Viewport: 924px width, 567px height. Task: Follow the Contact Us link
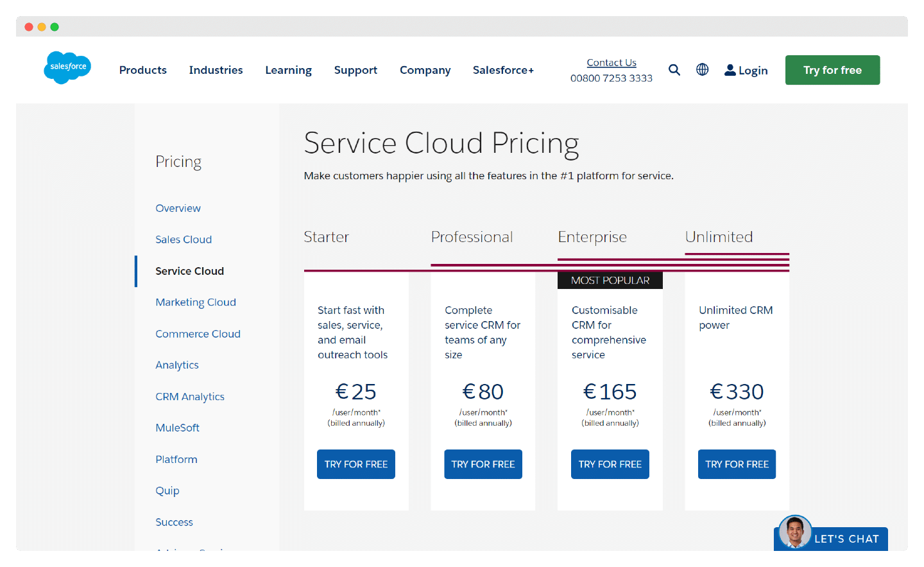[x=612, y=62]
